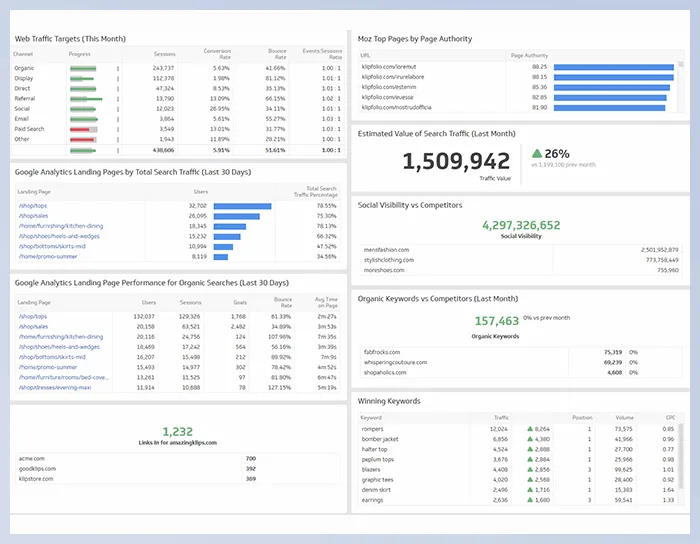Select the fabfrocks.com competitor row

pos(381,352)
